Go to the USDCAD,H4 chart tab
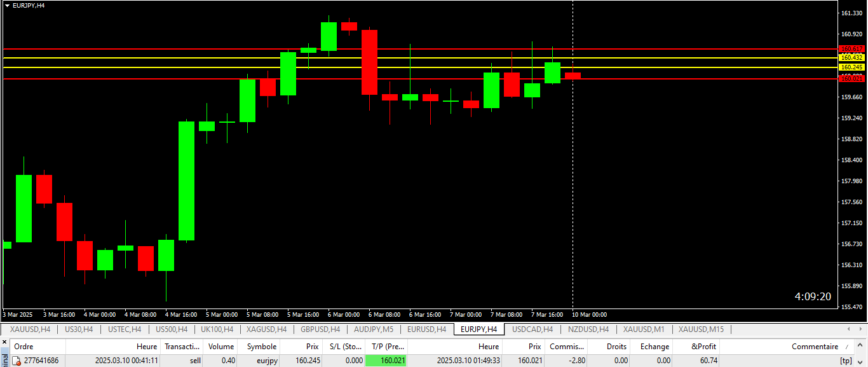This screenshot has width=868, height=367. pyautogui.click(x=532, y=329)
